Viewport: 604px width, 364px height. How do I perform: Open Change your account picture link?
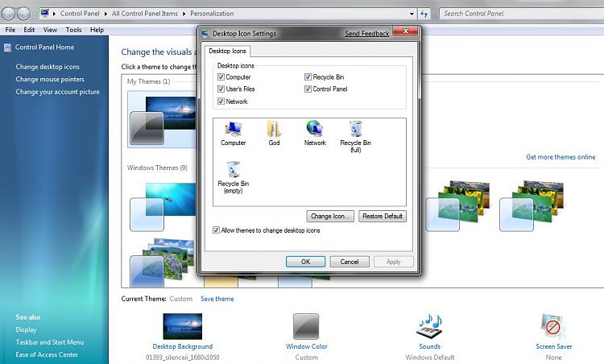(57, 92)
